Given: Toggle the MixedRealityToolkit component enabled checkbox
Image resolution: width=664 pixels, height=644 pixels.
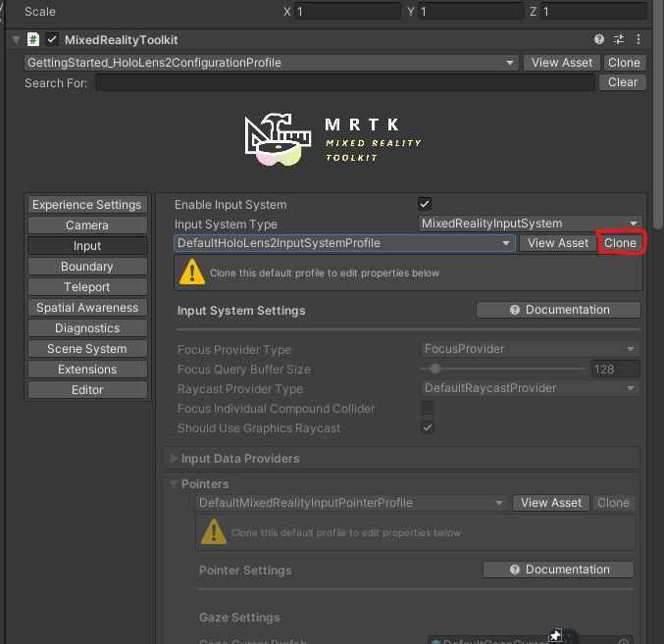Looking at the screenshot, I should coord(52,39).
